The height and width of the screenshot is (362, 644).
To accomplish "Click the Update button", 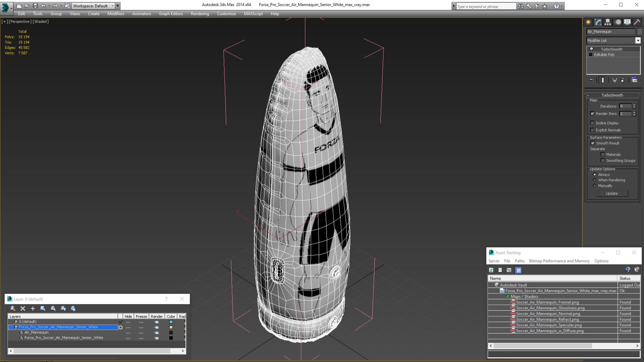I will point(612,193).
